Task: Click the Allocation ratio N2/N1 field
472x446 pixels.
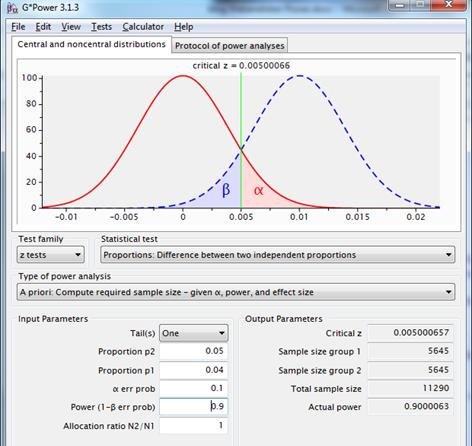Action: (194, 426)
